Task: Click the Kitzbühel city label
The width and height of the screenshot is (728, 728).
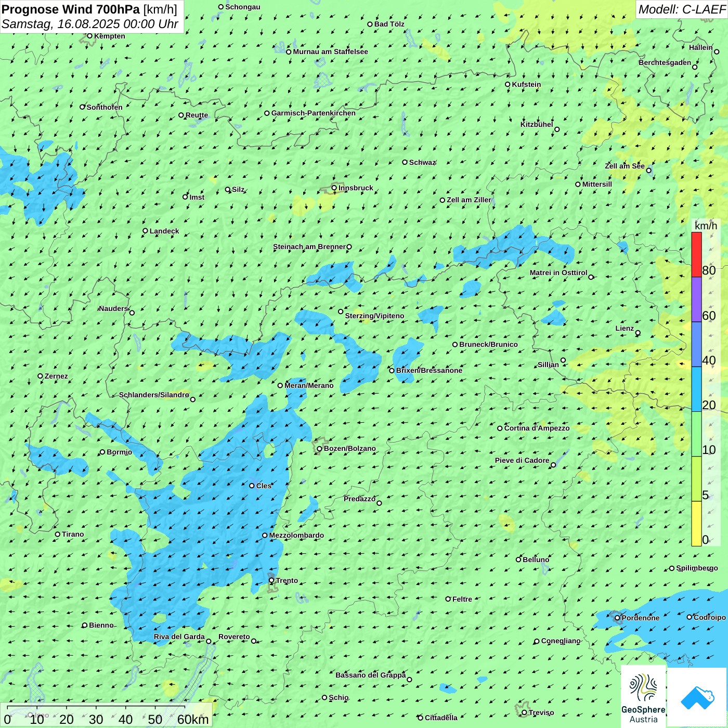Action: [x=537, y=124]
